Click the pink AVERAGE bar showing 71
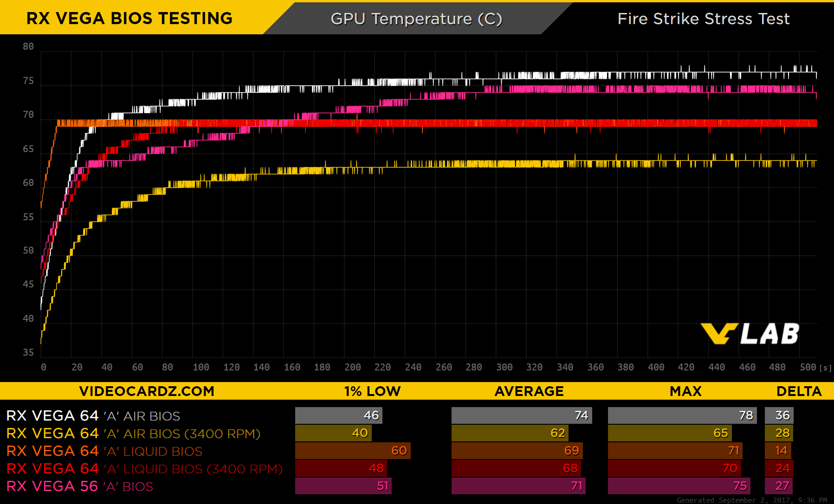The width and height of the screenshot is (834, 504). pos(518,486)
